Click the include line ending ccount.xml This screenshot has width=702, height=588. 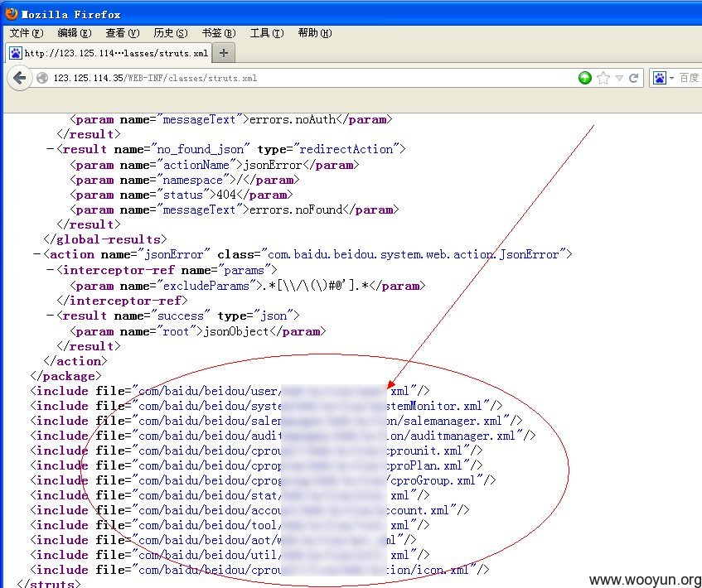249,510
